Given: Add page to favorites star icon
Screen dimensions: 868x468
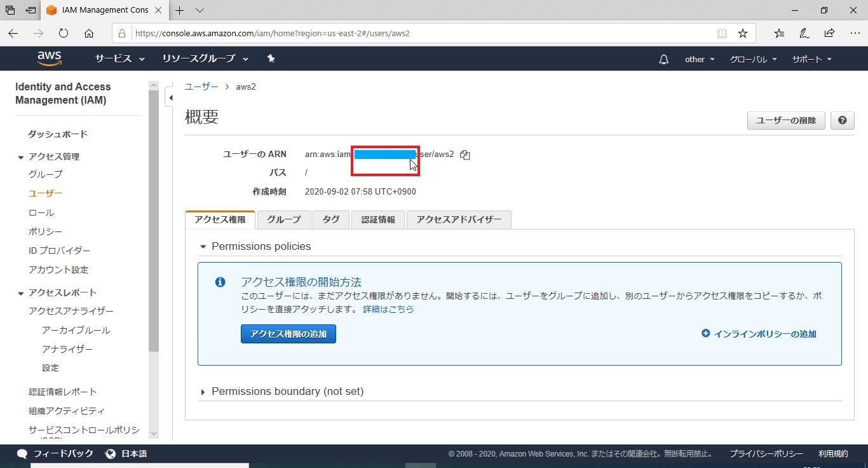Looking at the screenshot, I should (x=743, y=33).
